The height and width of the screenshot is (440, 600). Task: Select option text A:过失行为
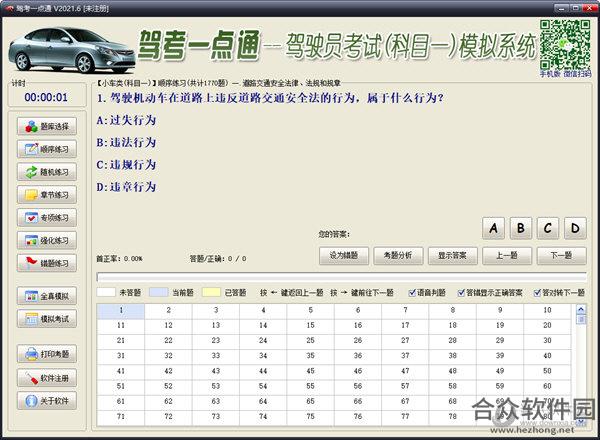126,120
